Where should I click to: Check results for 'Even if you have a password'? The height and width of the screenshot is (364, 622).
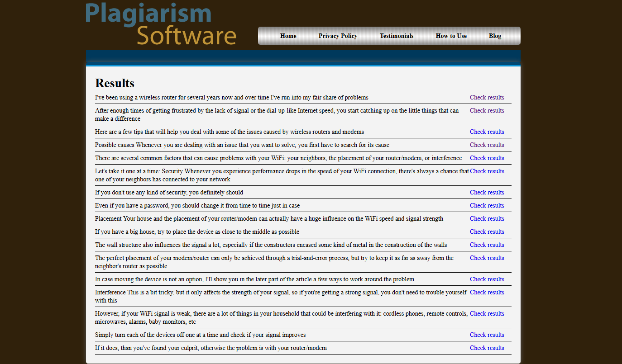tap(487, 206)
